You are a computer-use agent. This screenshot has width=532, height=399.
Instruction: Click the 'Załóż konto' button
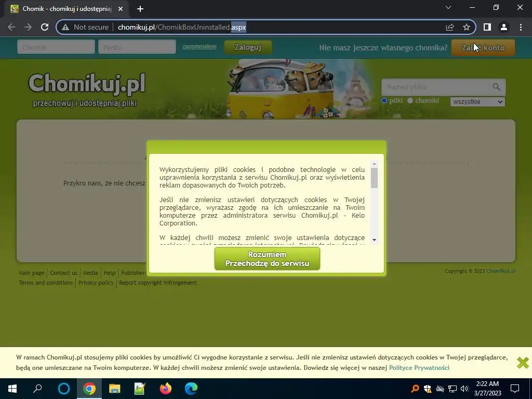pyautogui.click(x=483, y=47)
